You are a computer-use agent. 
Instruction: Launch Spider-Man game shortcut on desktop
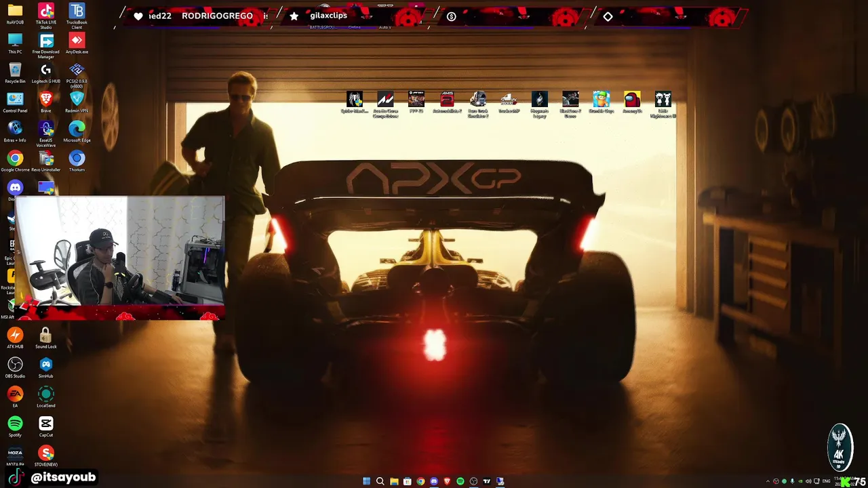click(355, 102)
